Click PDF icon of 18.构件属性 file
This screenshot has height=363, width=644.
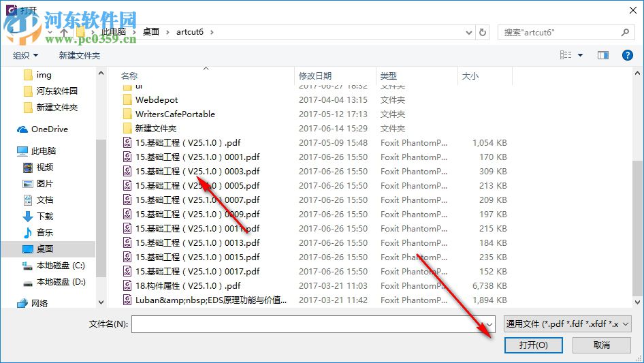tap(127, 286)
